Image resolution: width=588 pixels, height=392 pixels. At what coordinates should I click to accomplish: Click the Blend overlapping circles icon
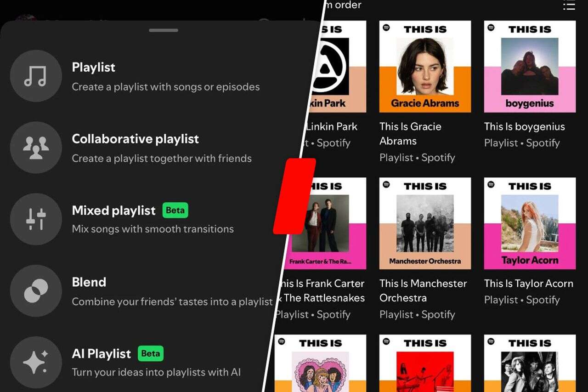tap(36, 290)
